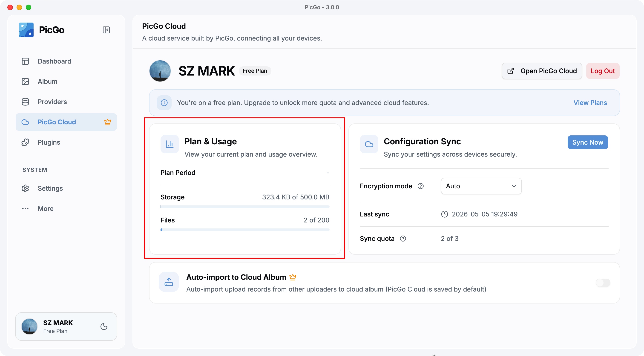644x356 pixels.
Task: Click the crown icon beside PicGo Cloud
Action: click(107, 122)
